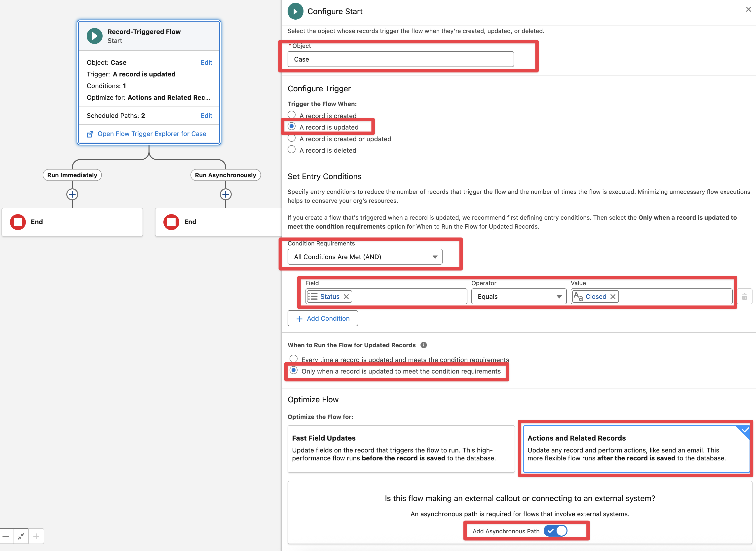This screenshot has height=551, width=756.
Task: Close the Configure Start panel
Action: coord(748,9)
